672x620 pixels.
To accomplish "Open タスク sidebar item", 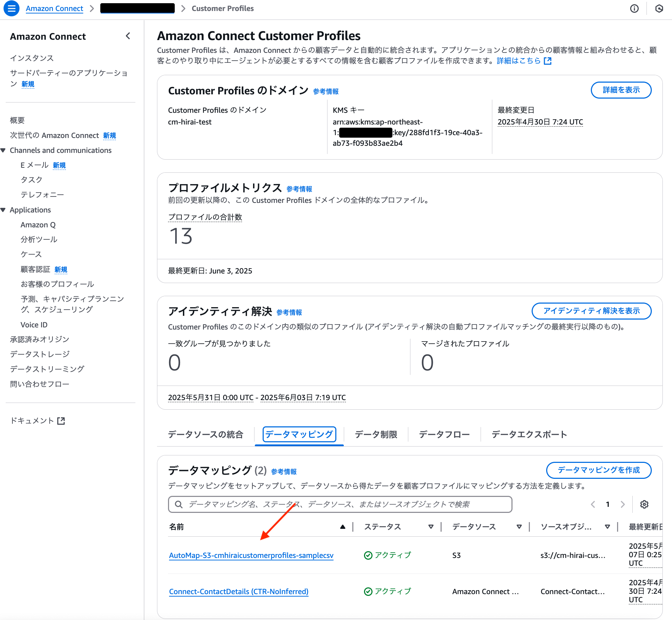I will click(x=32, y=180).
